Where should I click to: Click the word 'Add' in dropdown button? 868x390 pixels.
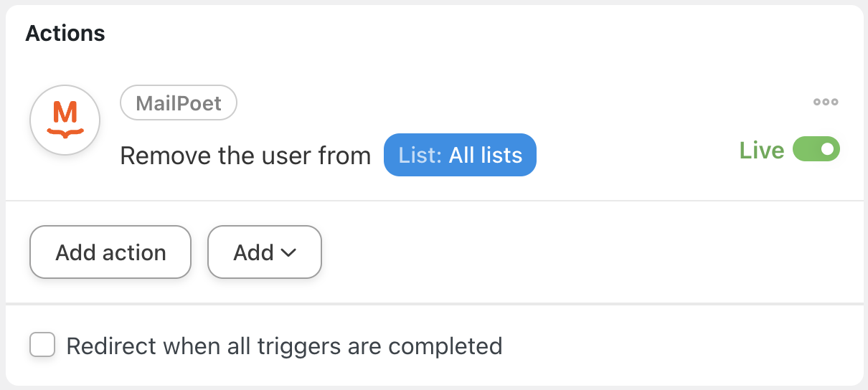pos(253,253)
